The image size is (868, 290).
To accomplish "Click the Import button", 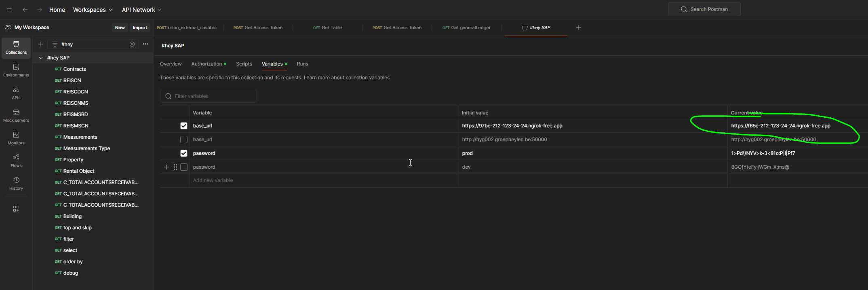I will (140, 28).
